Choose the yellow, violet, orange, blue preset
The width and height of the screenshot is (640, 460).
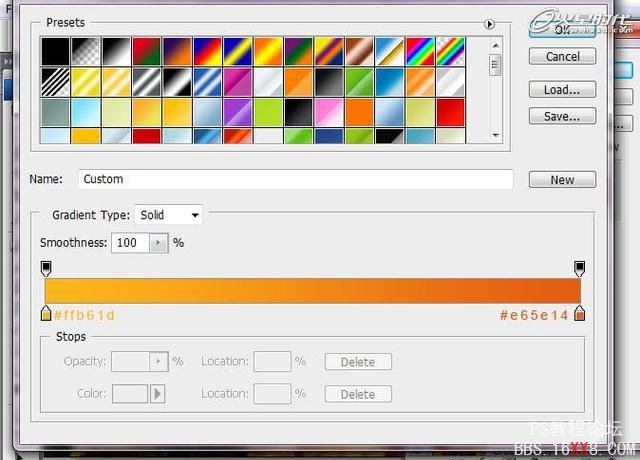[329, 51]
